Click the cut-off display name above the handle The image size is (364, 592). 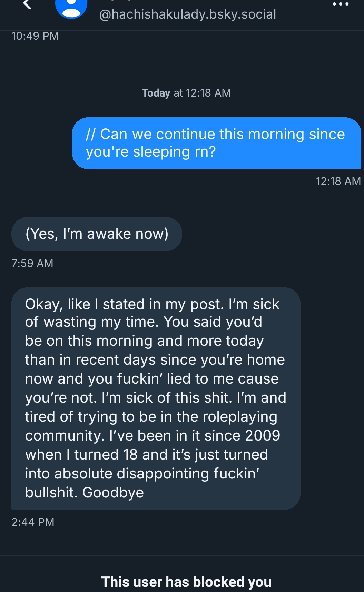click(116, 1)
